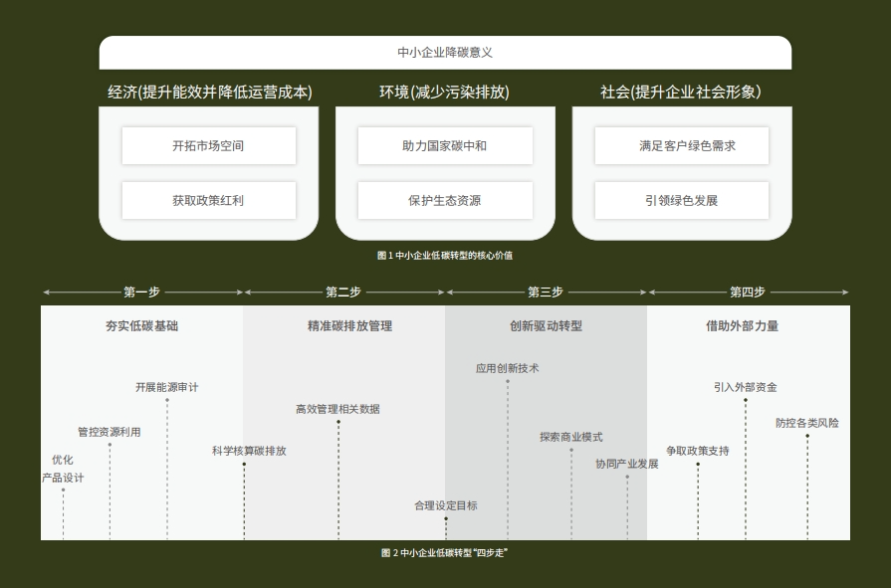Click the 助力国家碳中和 box

tap(444, 145)
